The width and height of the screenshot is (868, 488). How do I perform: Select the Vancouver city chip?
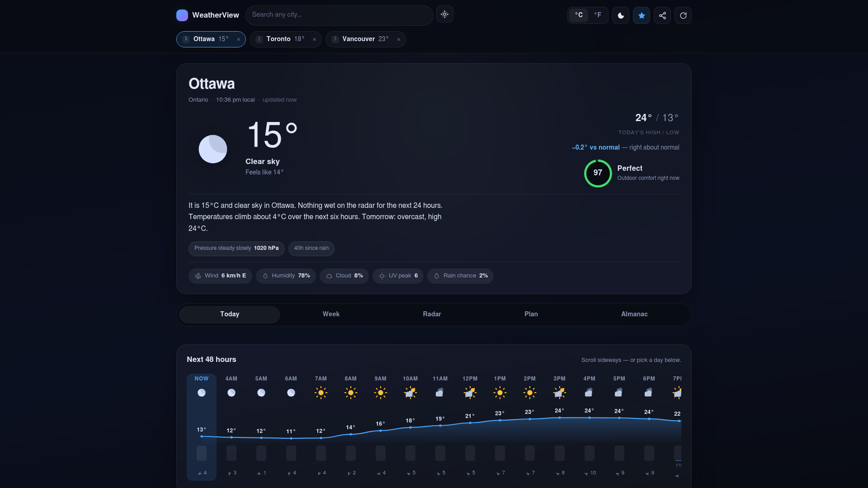(x=365, y=39)
